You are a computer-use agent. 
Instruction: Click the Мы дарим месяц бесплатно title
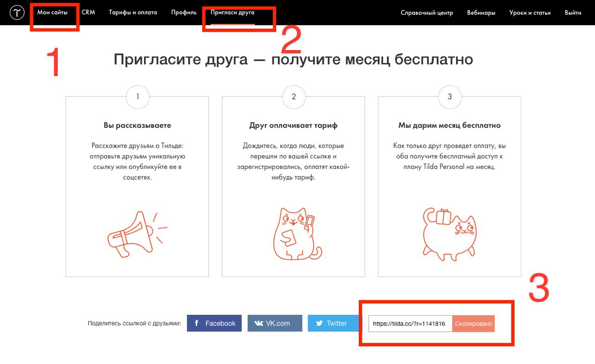click(450, 125)
